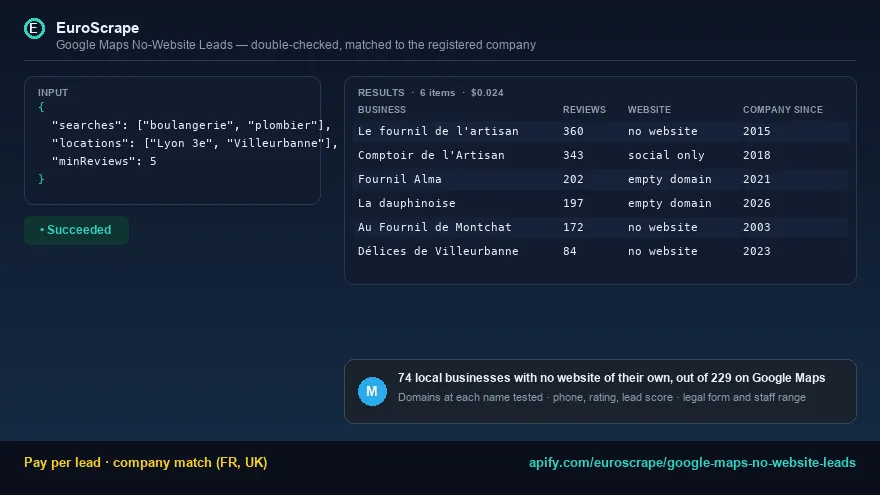The height and width of the screenshot is (495, 880).
Task: Click the 2003 company since cell
Action: click(757, 227)
